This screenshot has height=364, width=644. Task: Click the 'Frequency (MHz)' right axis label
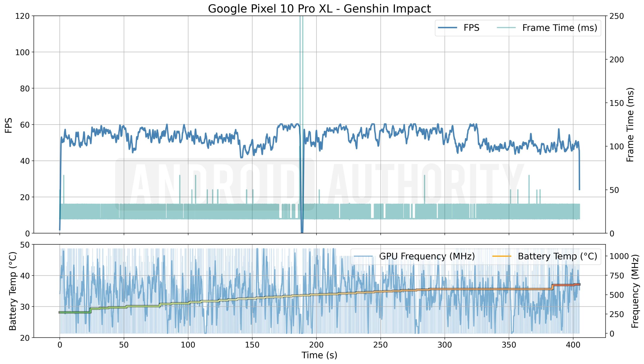[635, 291]
